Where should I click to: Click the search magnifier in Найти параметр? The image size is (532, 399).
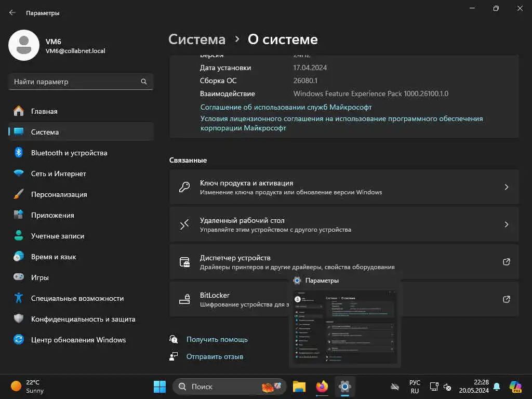[x=143, y=82]
